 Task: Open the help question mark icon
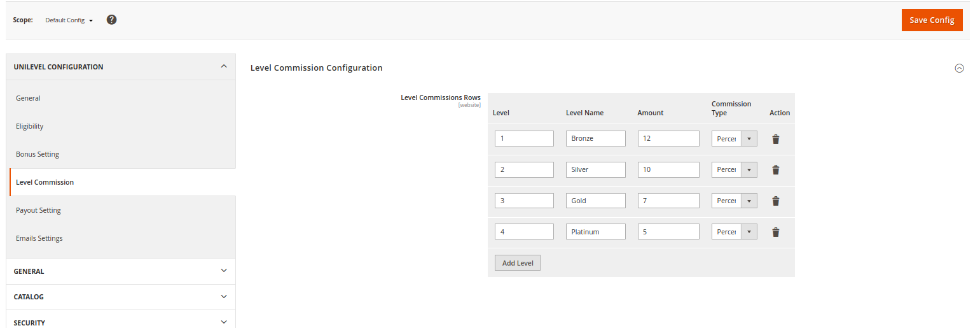click(x=111, y=20)
